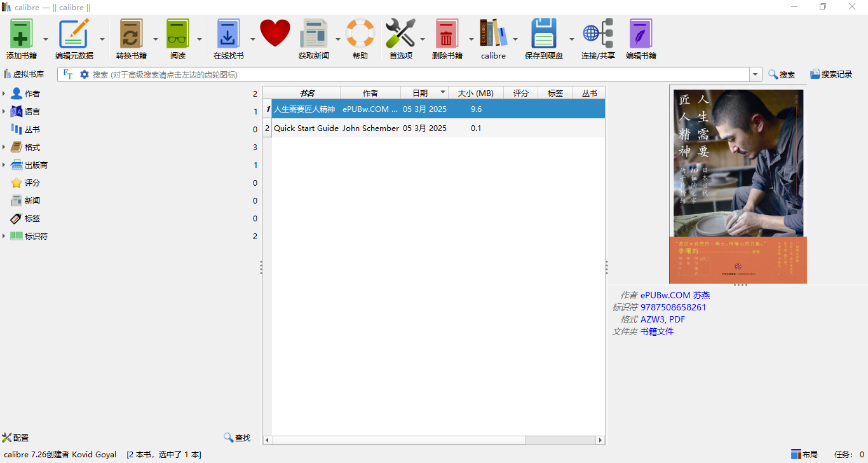Sort by the Date column header

point(420,93)
